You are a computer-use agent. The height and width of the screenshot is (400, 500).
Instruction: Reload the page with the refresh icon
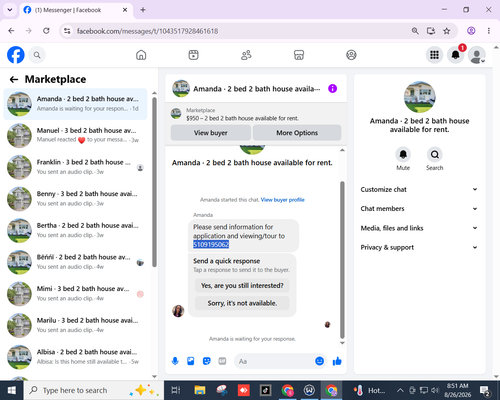pyautogui.click(x=46, y=31)
